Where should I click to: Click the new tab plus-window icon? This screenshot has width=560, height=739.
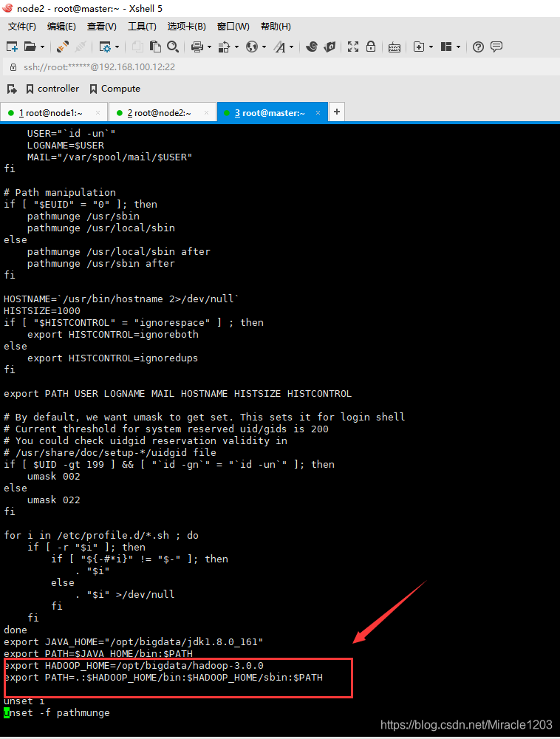419,47
